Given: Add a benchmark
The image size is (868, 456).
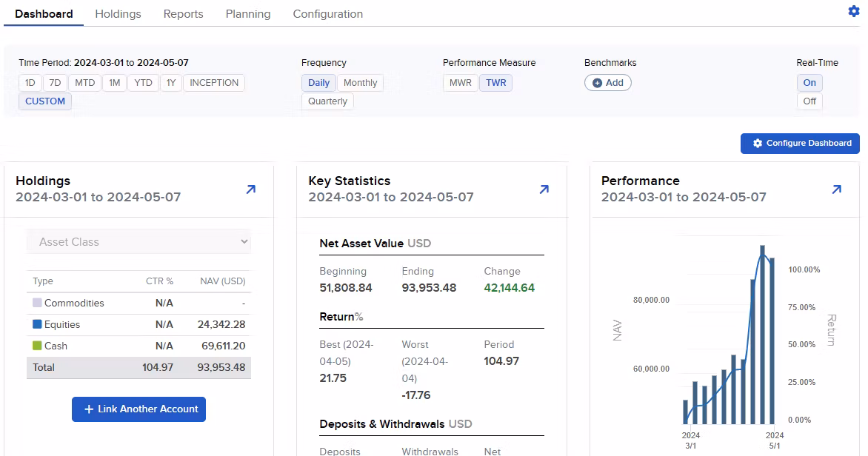Looking at the screenshot, I should pyautogui.click(x=607, y=83).
